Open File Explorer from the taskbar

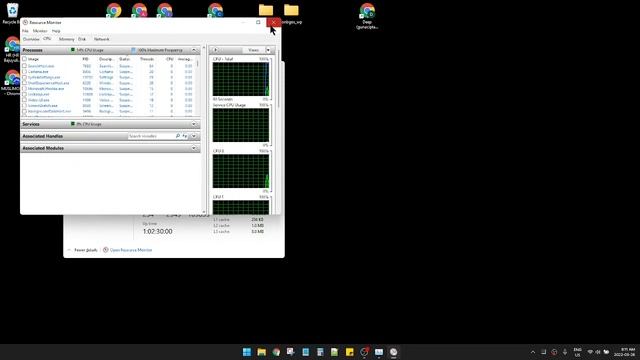(262, 352)
